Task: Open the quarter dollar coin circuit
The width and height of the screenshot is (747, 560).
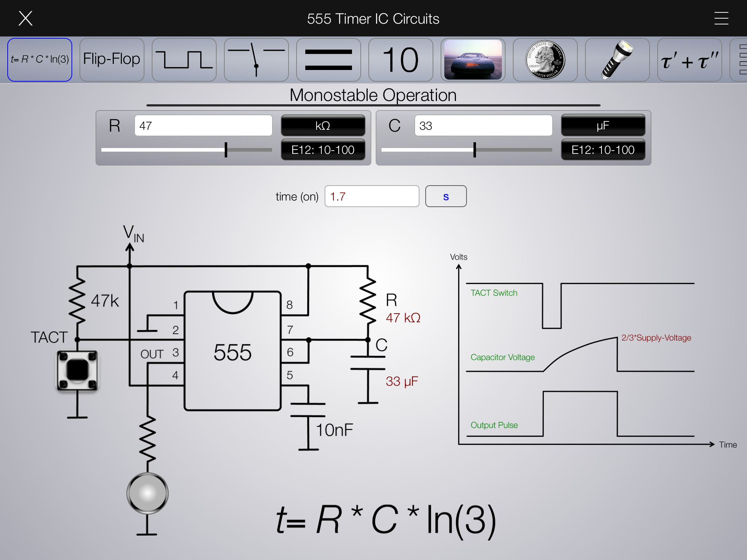Action: click(x=545, y=60)
